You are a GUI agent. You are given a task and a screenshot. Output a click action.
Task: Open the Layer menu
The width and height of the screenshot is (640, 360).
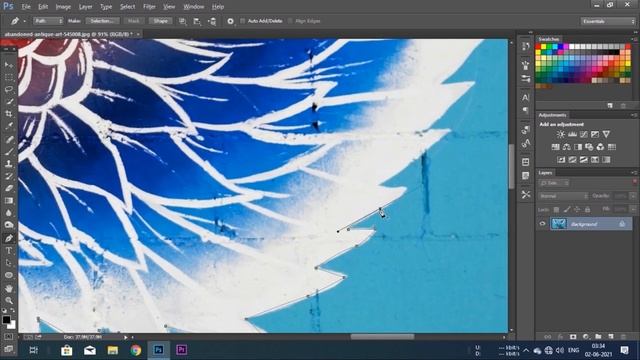[x=85, y=7]
